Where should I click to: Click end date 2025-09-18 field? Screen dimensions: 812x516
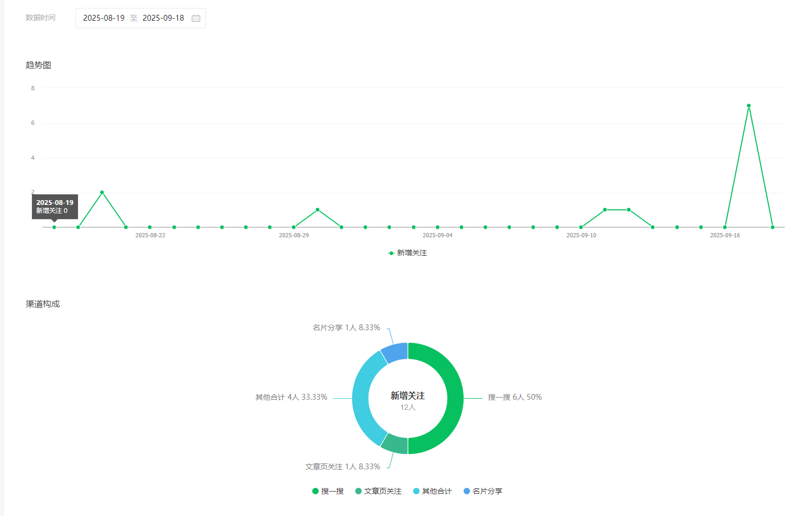pos(163,18)
